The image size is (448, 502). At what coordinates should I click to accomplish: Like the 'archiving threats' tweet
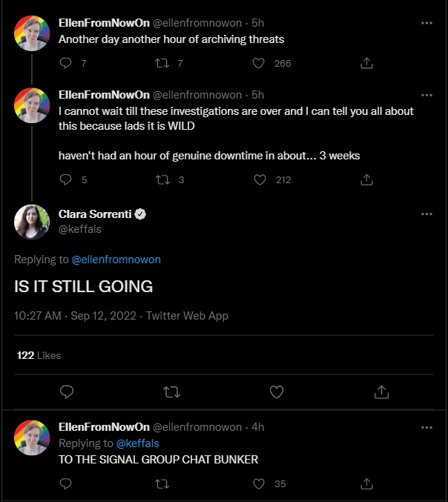click(x=259, y=64)
